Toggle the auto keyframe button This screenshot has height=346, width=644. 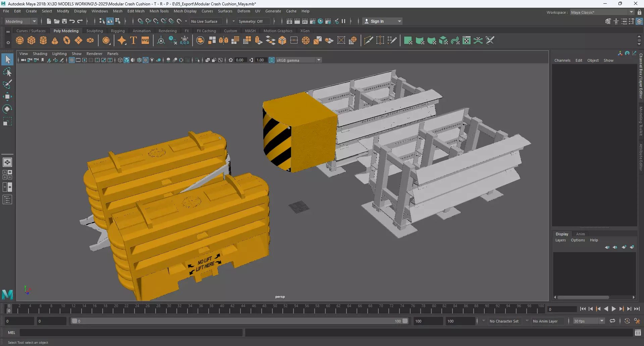tap(627, 321)
